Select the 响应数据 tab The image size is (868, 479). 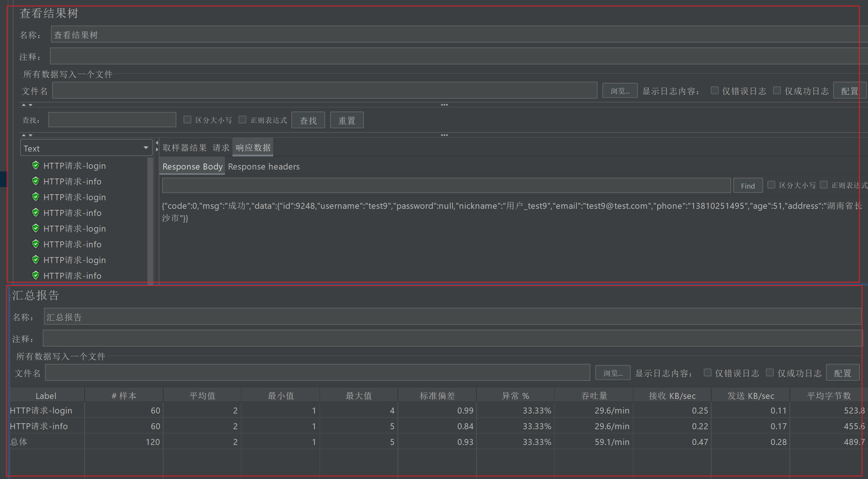(253, 148)
